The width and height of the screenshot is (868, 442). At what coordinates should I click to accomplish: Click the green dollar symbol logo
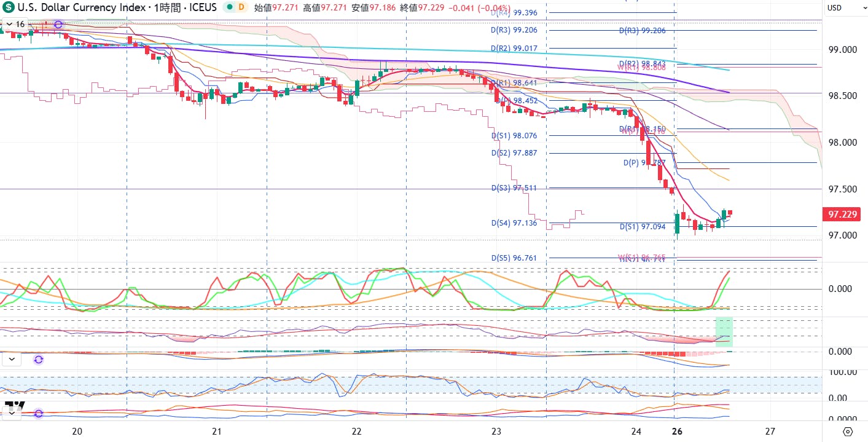pyautogui.click(x=9, y=7)
